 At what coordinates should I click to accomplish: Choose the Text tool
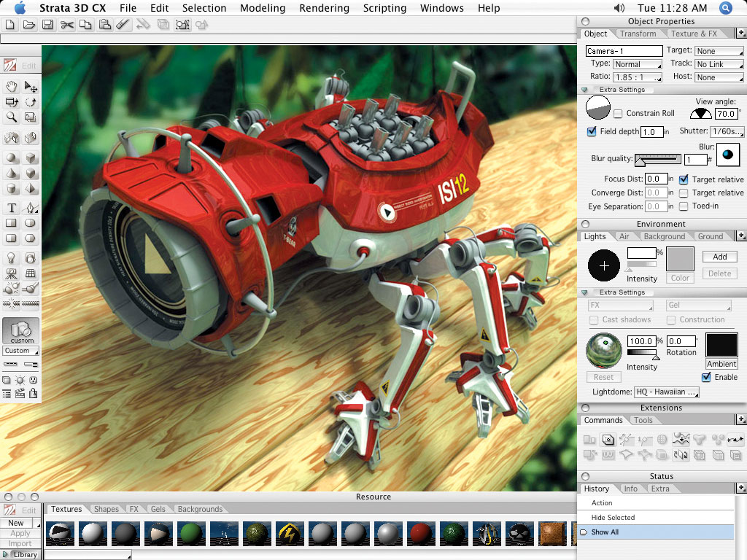pos(12,209)
